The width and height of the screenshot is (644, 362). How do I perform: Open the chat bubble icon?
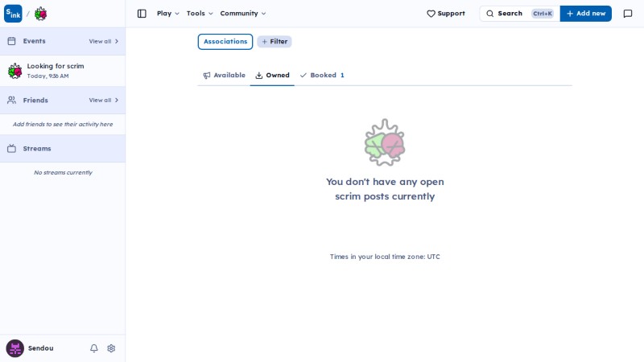pyautogui.click(x=628, y=14)
